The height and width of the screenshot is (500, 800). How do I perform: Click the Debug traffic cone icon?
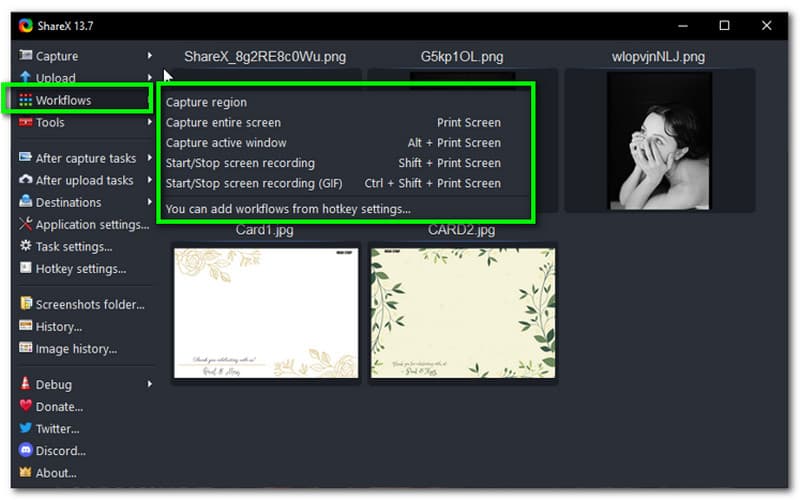(26, 383)
